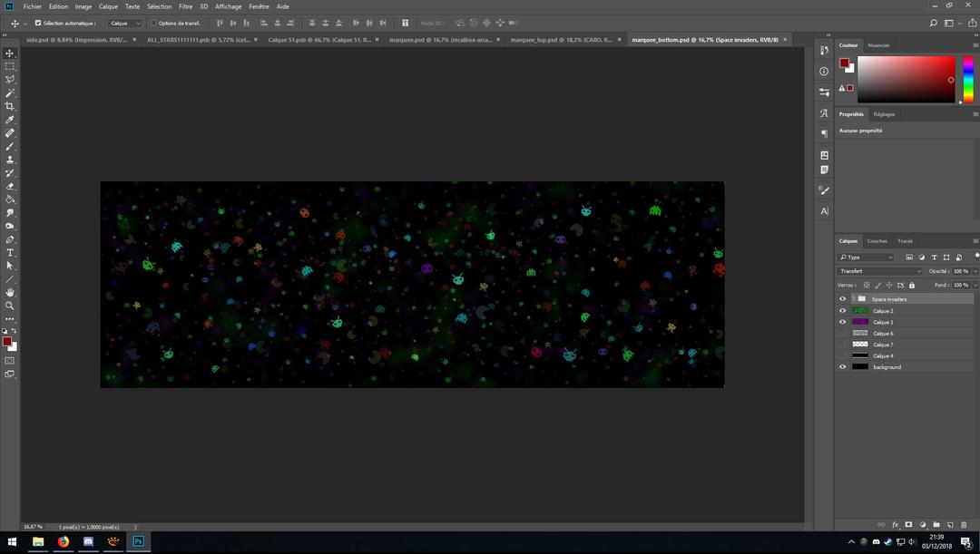Click the zoom percentage field in status bar

coord(34,527)
